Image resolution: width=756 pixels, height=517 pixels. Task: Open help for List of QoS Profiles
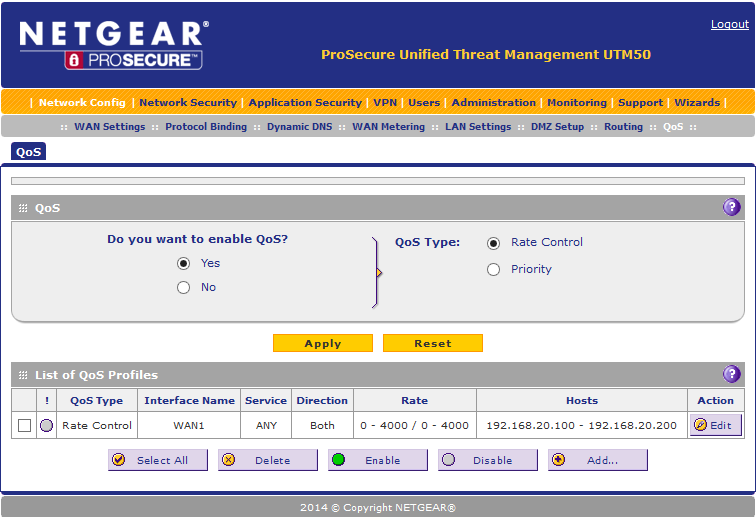pyautogui.click(x=731, y=374)
